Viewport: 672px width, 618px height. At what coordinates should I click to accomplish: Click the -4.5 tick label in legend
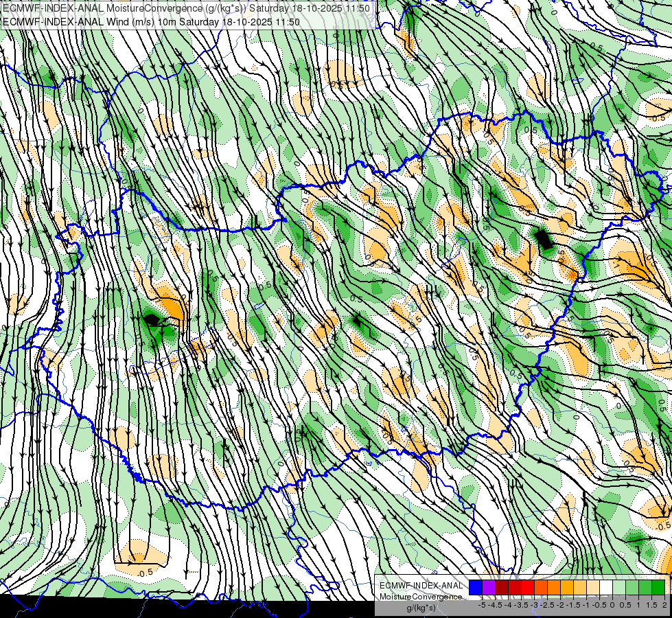[x=495, y=605]
